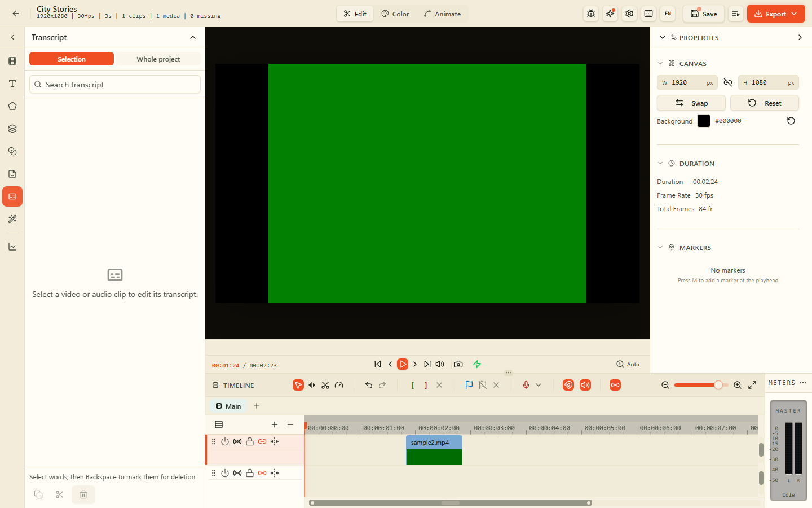Open the dropdown next to the microphone
This screenshot has height=508, width=812.
pyautogui.click(x=539, y=385)
